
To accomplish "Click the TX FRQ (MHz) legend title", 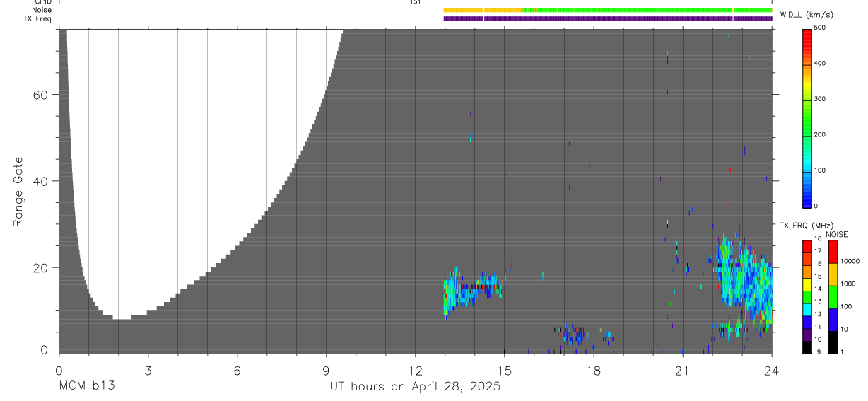I will point(805,226).
